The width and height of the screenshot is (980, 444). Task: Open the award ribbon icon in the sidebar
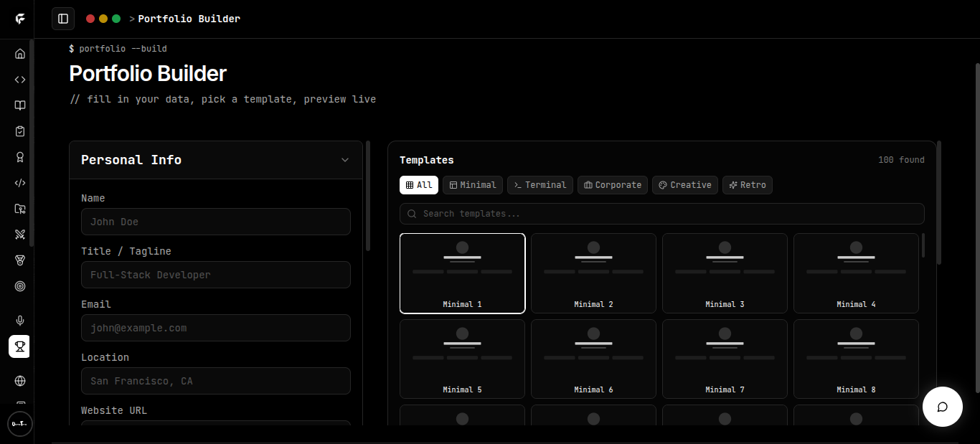20,157
